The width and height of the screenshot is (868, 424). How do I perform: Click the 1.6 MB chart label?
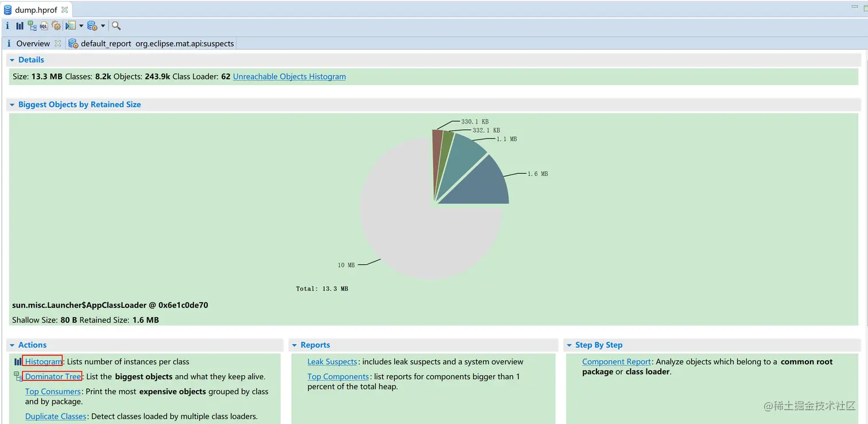(x=538, y=174)
